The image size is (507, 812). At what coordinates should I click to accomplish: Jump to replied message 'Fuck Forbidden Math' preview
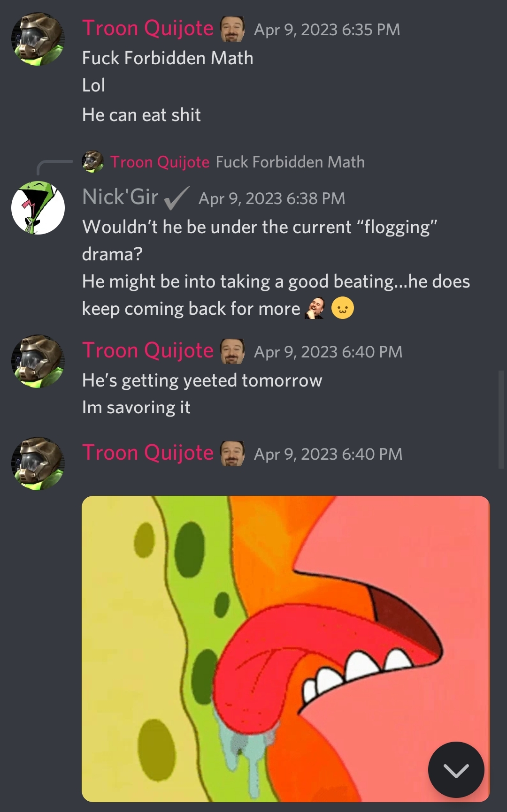[290, 162]
